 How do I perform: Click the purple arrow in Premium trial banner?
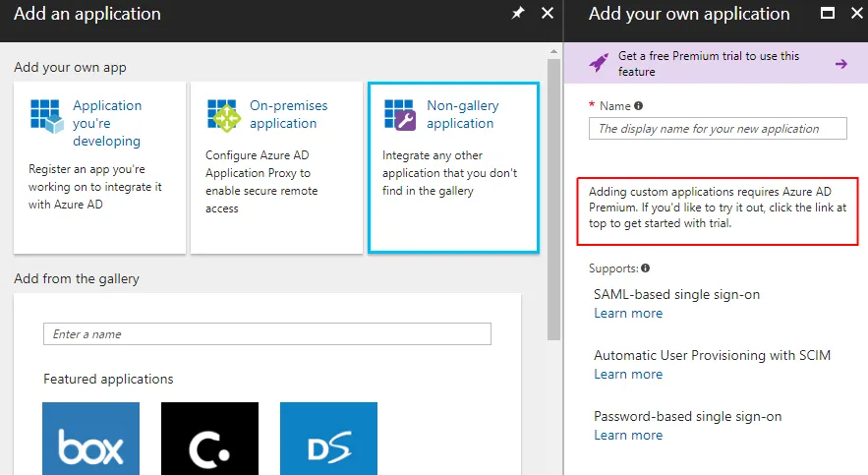[840, 64]
